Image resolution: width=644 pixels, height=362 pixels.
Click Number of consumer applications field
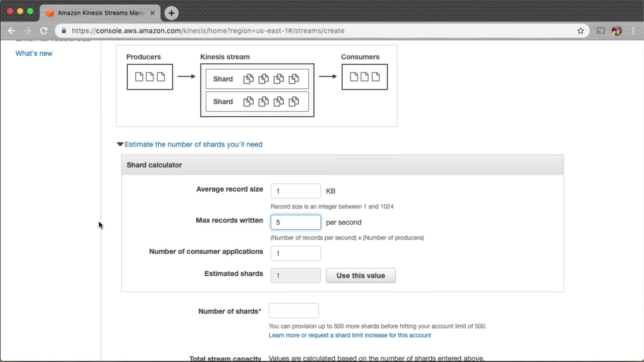coord(296,253)
